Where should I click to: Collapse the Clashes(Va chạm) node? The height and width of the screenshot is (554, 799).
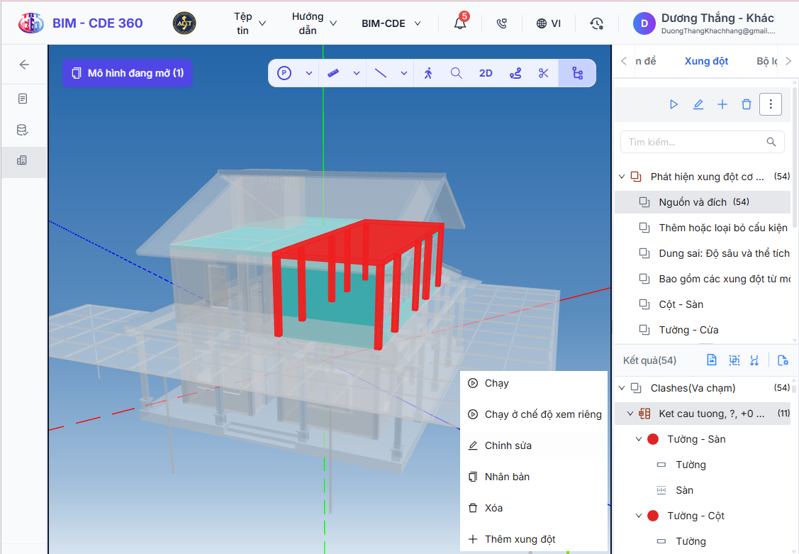tap(622, 388)
